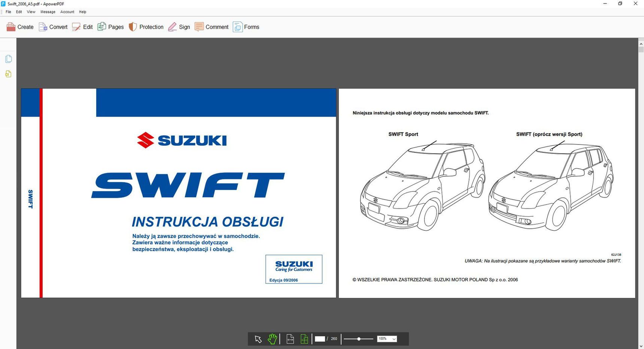Click the SWIFT Sport car illustration
This screenshot has width=644, height=349.
point(423,185)
